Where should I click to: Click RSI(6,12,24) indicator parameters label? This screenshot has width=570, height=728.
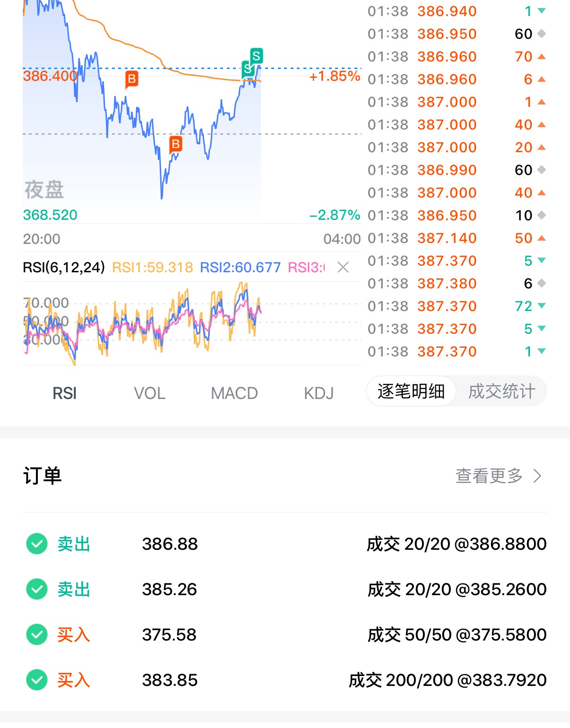coord(64,268)
